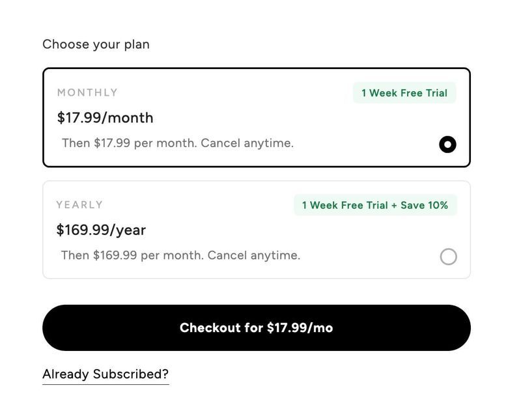Click the $169.99/year price label
The height and width of the screenshot is (420, 521).
pyautogui.click(x=100, y=230)
